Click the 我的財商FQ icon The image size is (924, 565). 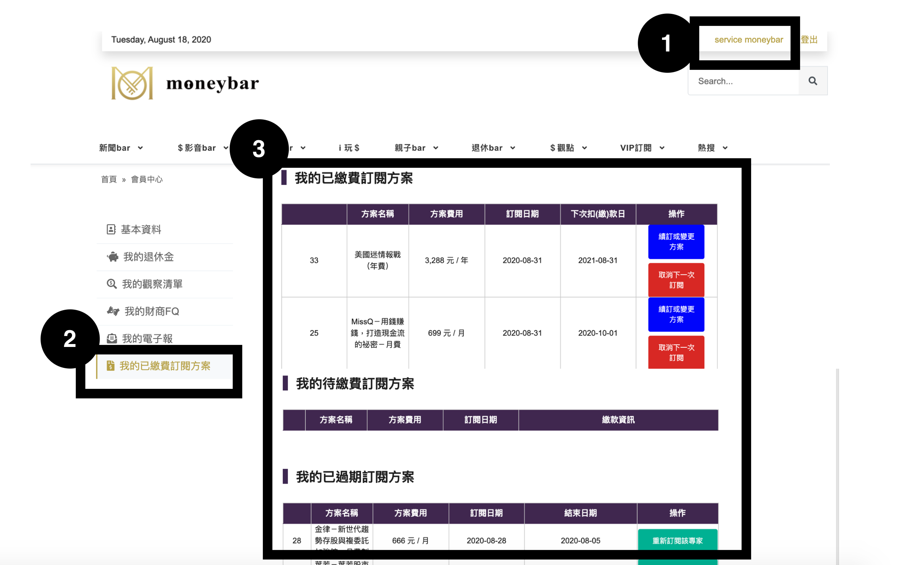(x=113, y=311)
